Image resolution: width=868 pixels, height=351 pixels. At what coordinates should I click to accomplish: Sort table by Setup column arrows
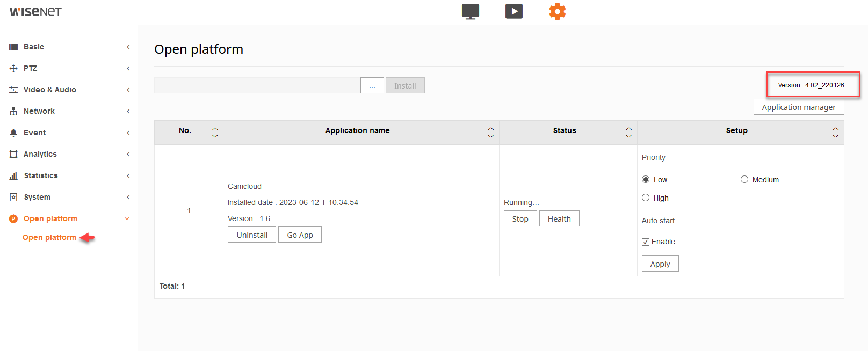835,132
